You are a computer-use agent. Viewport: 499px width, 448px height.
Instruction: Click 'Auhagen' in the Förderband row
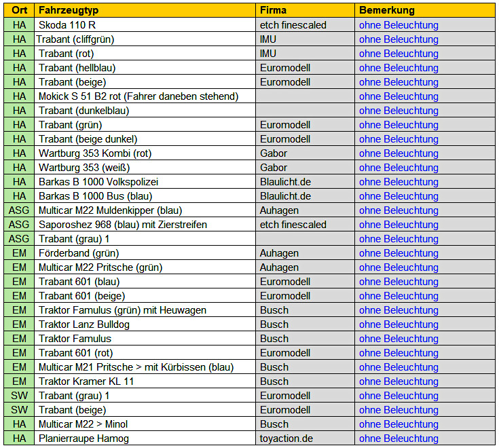[279, 253]
